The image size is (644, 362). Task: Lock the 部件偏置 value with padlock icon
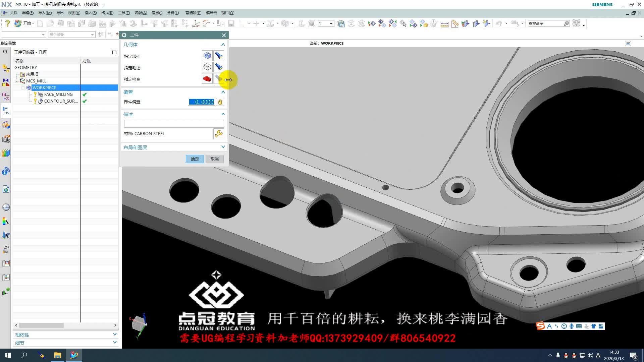pyautogui.click(x=220, y=102)
